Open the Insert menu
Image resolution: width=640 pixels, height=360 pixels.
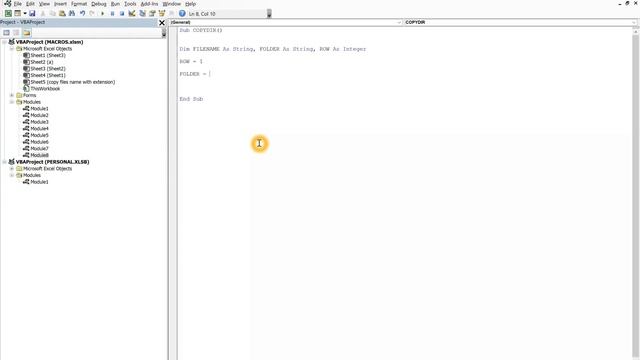[x=60, y=4]
